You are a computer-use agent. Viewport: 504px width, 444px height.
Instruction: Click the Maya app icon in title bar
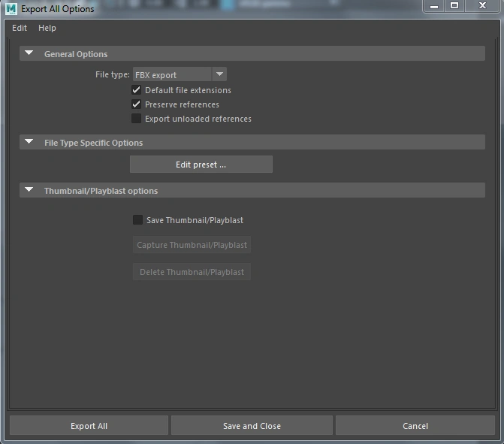(x=11, y=9)
